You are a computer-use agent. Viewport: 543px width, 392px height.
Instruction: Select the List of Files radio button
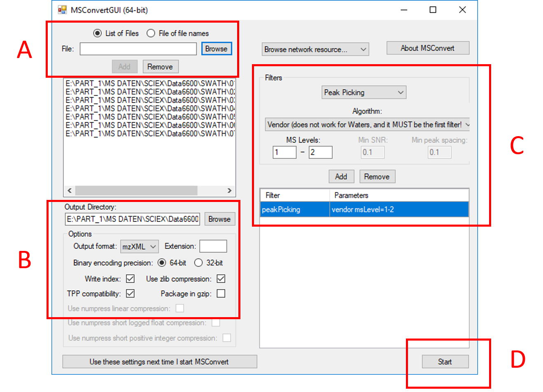[98, 33]
